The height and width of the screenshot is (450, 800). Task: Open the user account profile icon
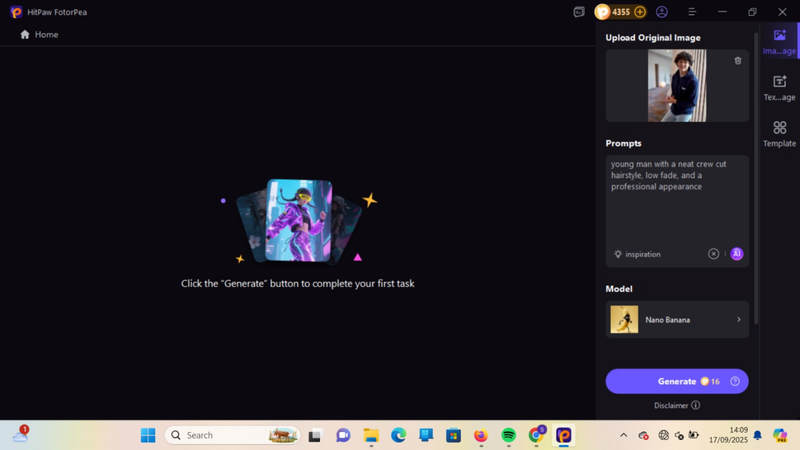(x=662, y=12)
